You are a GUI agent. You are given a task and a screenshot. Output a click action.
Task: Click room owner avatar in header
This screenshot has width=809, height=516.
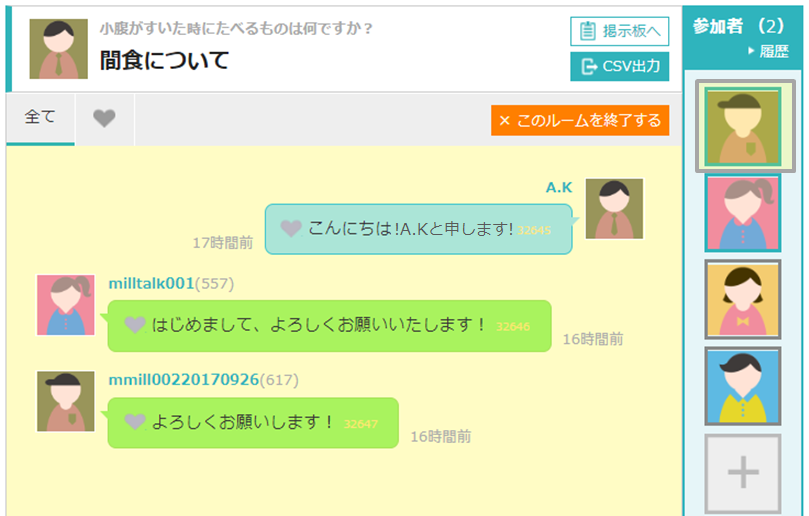[x=58, y=49]
